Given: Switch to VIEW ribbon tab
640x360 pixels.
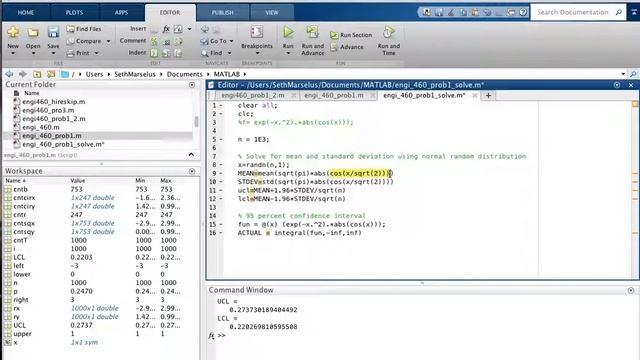Looking at the screenshot, I should pyautogui.click(x=272, y=13).
